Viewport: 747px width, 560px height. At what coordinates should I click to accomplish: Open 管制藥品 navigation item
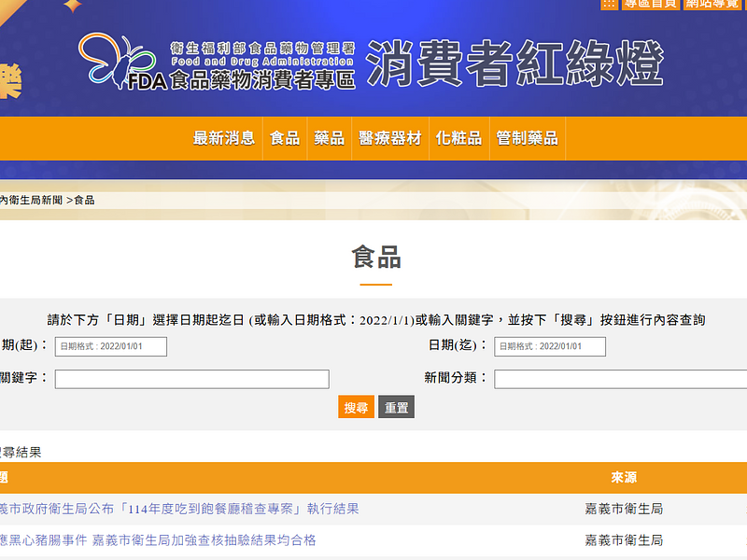pos(528,138)
